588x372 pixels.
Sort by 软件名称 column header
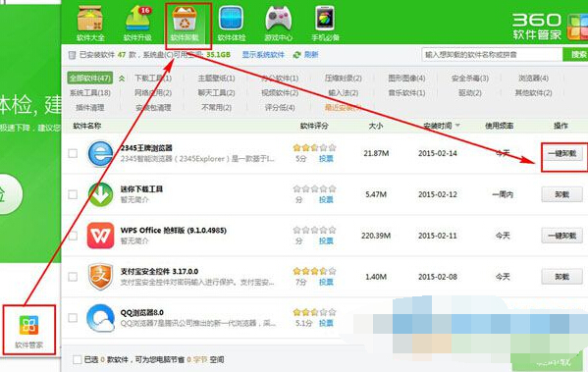(x=87, y=126)
